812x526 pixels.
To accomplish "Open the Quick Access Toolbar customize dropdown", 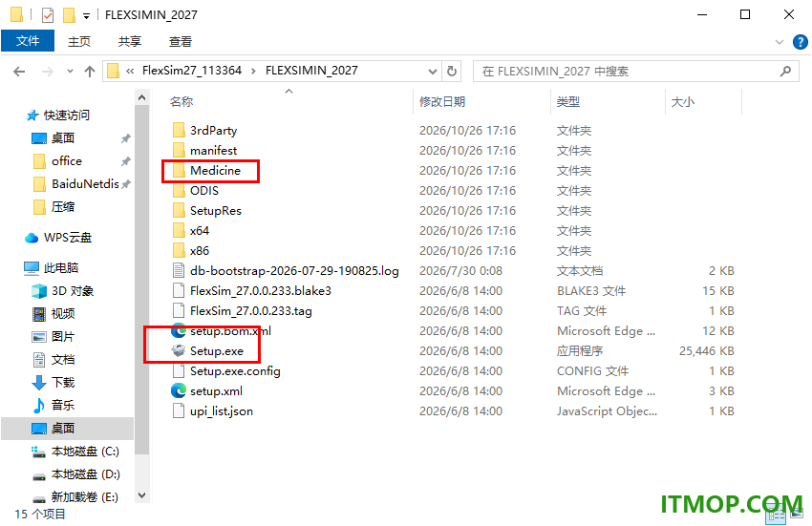I will pyautogui.click(x=87, y=16).
